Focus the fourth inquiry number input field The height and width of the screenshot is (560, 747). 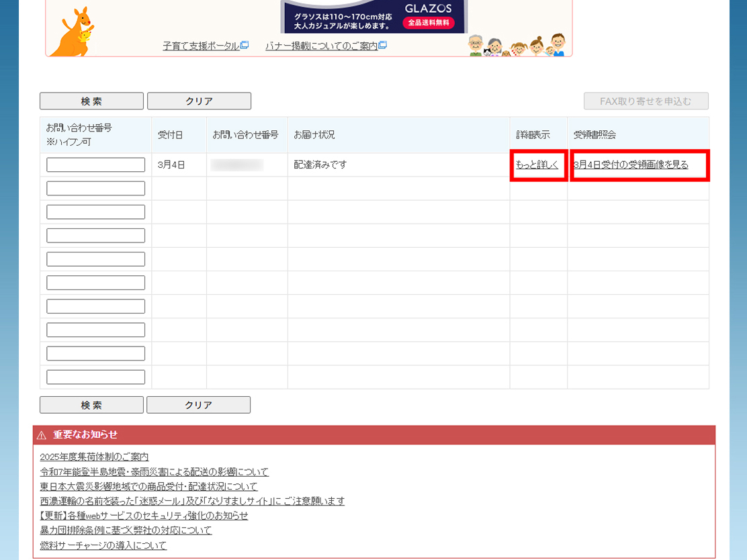[x=96, y=235]
